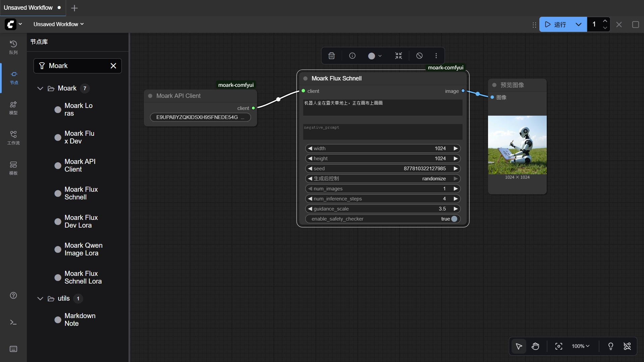Collapse node using shrink icon
The height and width of the screenshot is (362, 644).
pyautogui.click(x=398, y=56)
